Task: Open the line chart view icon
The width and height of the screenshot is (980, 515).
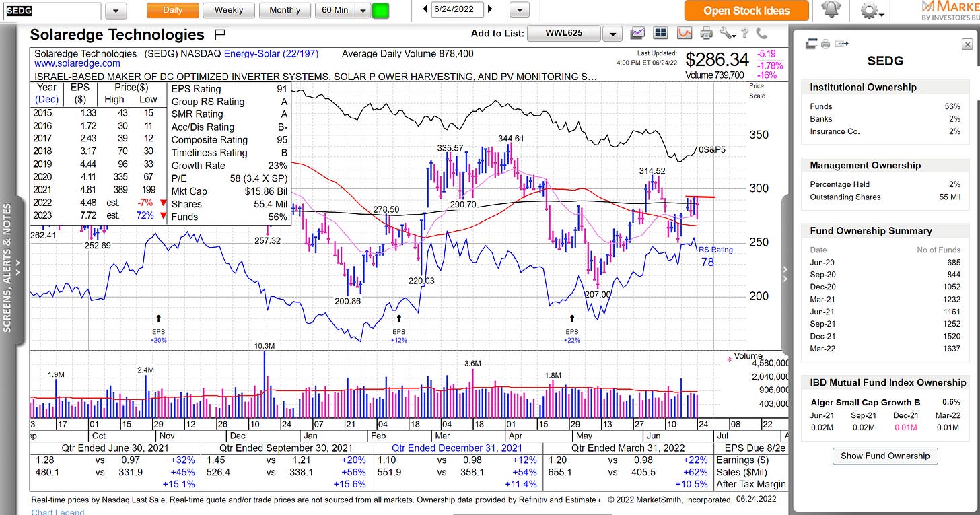Action: [x=637, y=33]
